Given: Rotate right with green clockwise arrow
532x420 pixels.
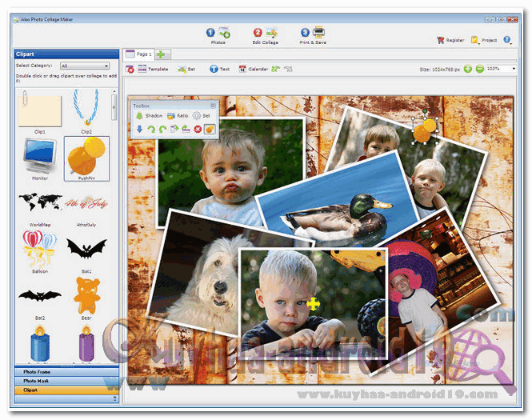Looking at the screenshot, I should (151, 130).
